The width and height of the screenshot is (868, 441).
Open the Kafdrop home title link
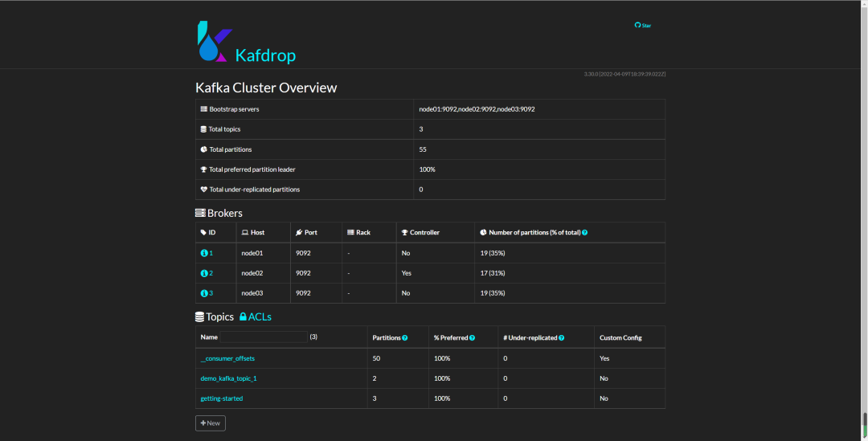(x=265, y=55)
